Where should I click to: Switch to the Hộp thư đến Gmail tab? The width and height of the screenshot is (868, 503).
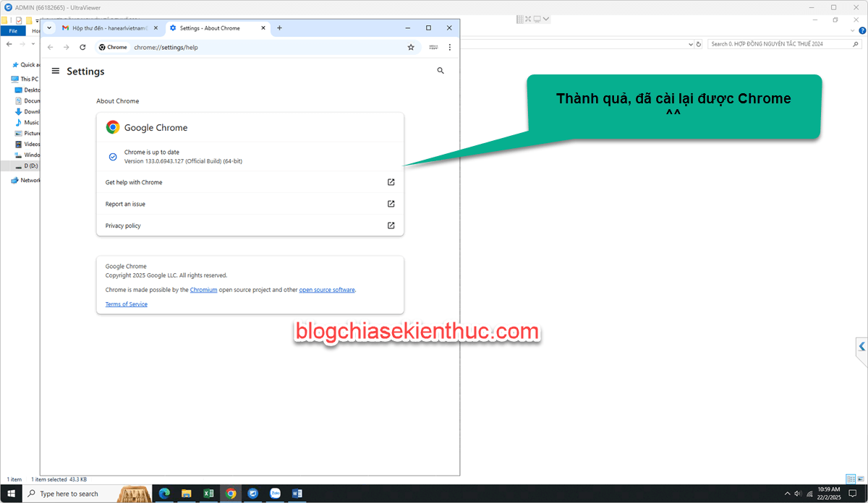[109, 28]
